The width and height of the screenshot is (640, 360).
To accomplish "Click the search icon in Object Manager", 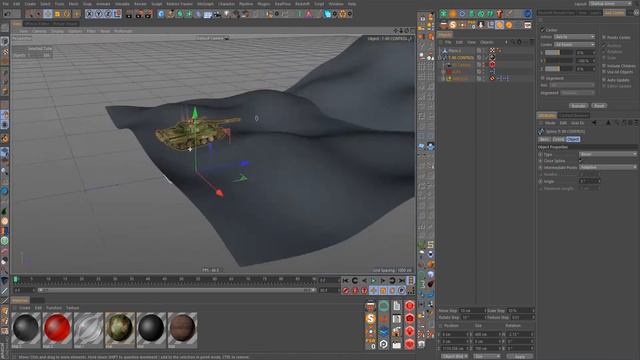I will pos(513,42).
